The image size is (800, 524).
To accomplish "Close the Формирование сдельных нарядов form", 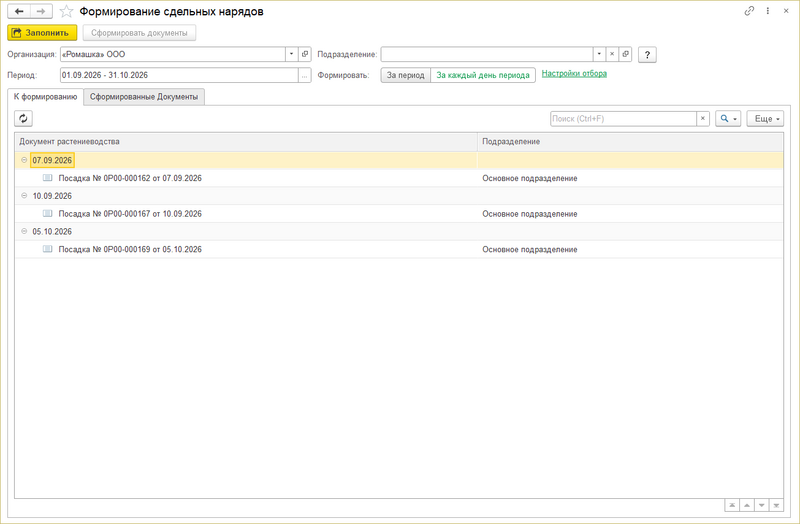I will click(x=786, y=11).
